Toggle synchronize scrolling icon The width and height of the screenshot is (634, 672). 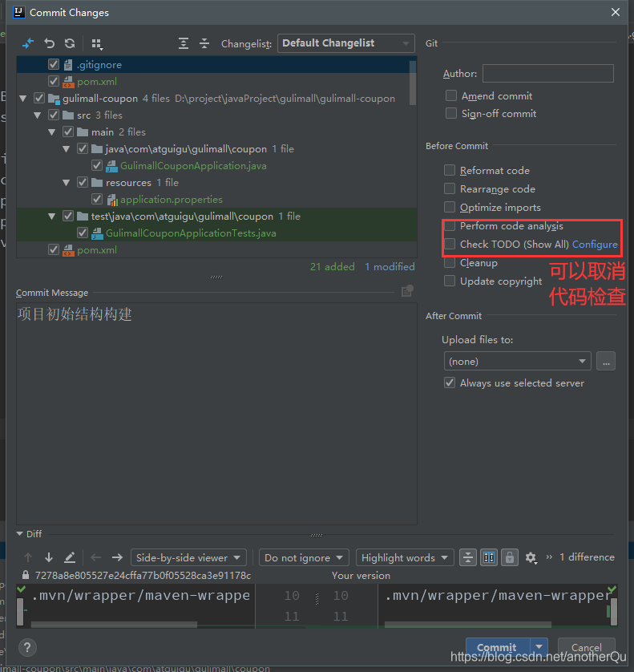coord(489,557)
